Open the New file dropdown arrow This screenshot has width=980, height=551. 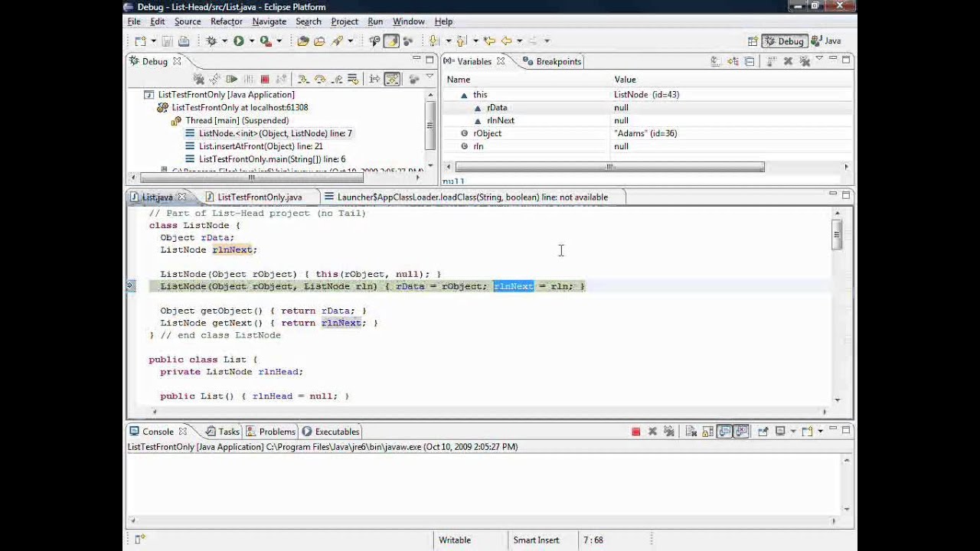[154, 41]
